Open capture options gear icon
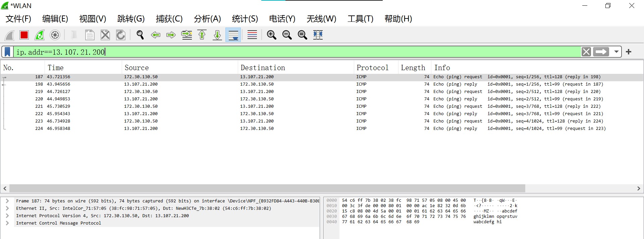The height and width of the screenshot is (239, 644). click(55, 35)
